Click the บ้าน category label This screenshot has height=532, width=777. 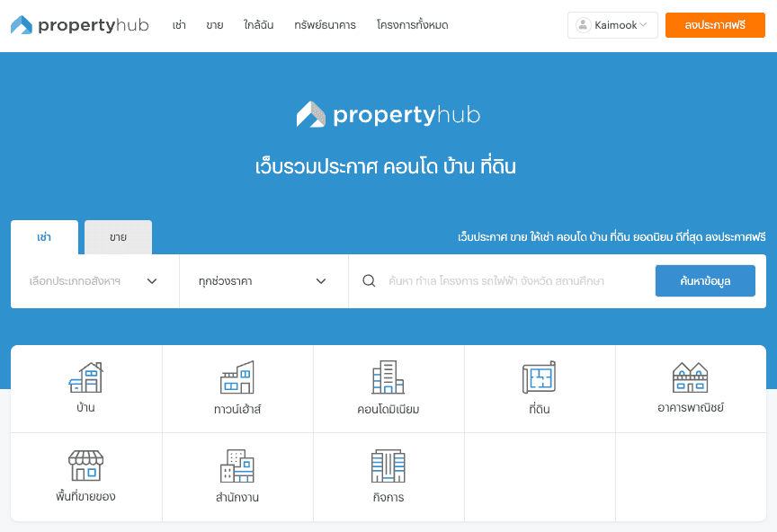click(x=85, y=408)
